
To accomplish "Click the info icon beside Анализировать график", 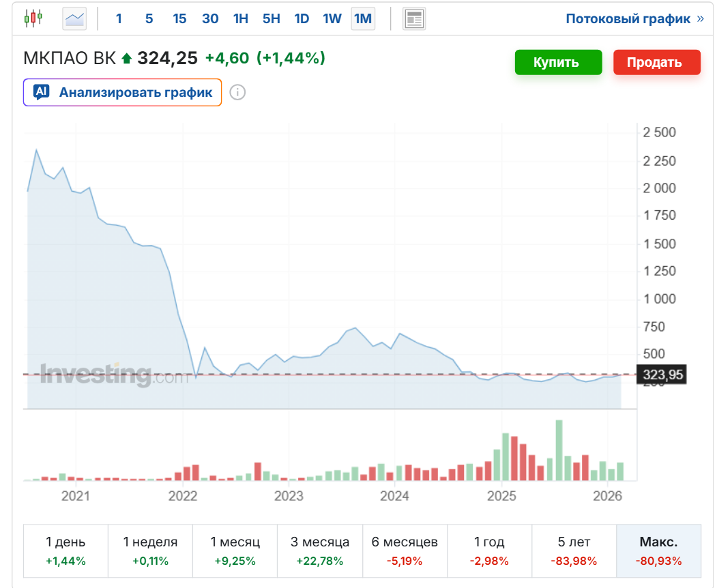I will (237, 92).
